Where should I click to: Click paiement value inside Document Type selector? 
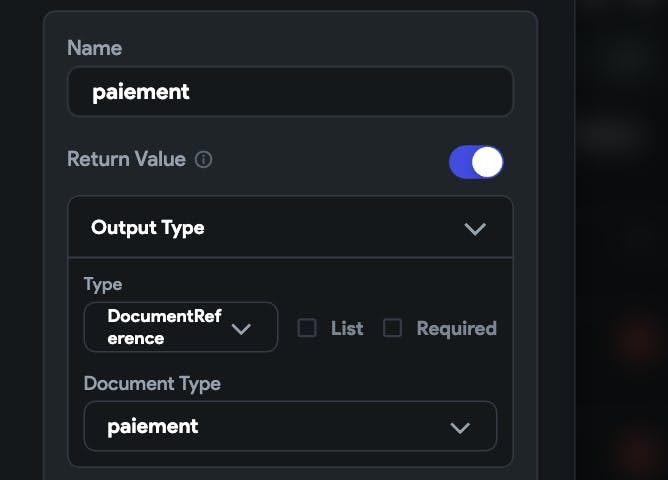point(153,427)
